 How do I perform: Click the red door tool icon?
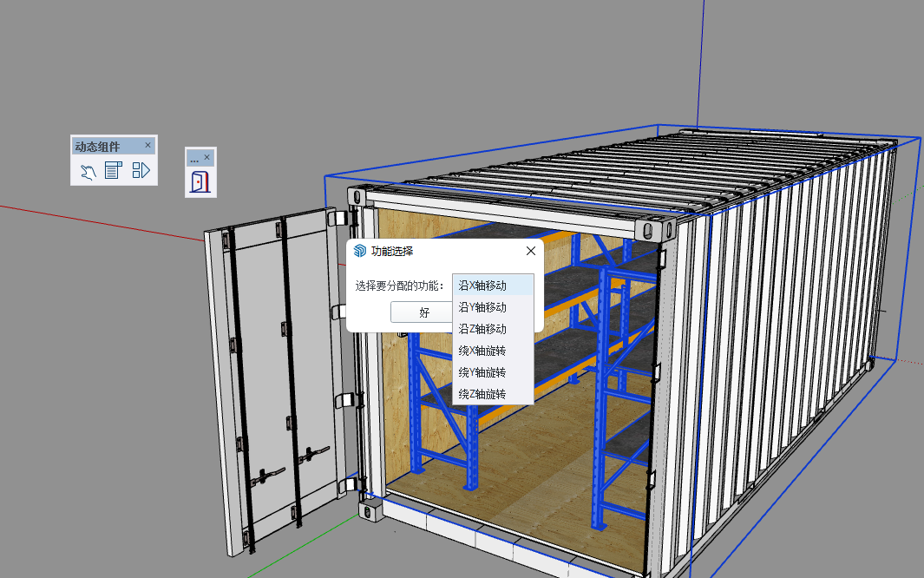pyautogui.click(x=200, y=182)
